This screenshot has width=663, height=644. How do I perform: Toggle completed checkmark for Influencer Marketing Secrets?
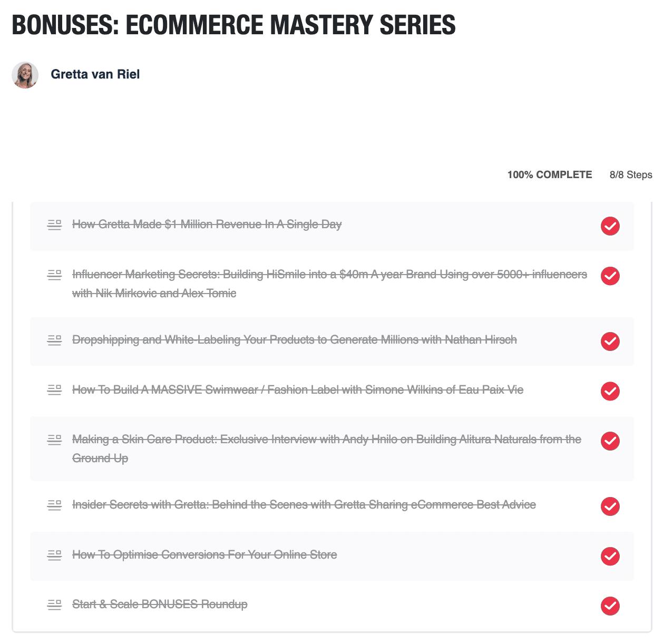point(610,276)
